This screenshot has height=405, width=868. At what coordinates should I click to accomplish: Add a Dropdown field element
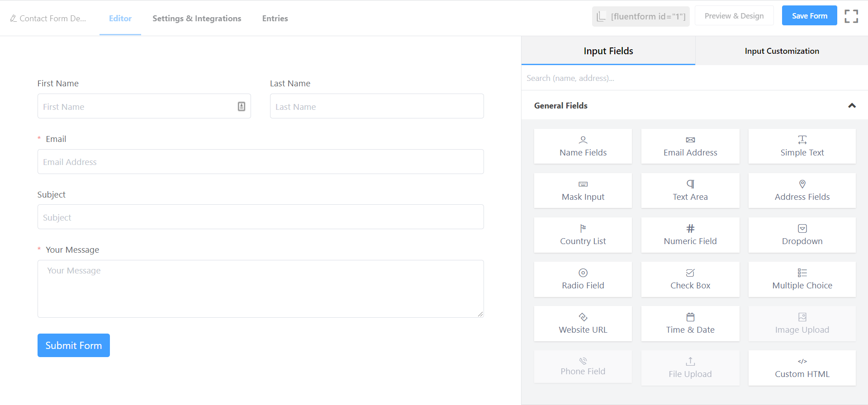(x=802, y=235)
